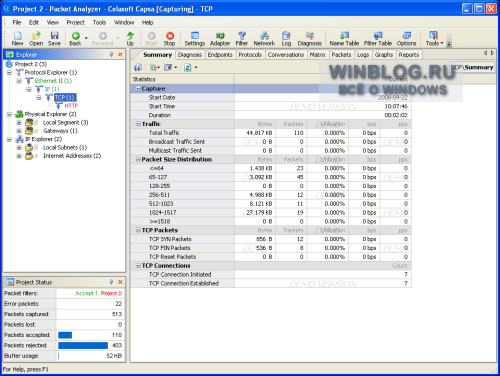Select IP Explorer (2) tree item
This screenshot has height=376, width=500.
(44, 139)
